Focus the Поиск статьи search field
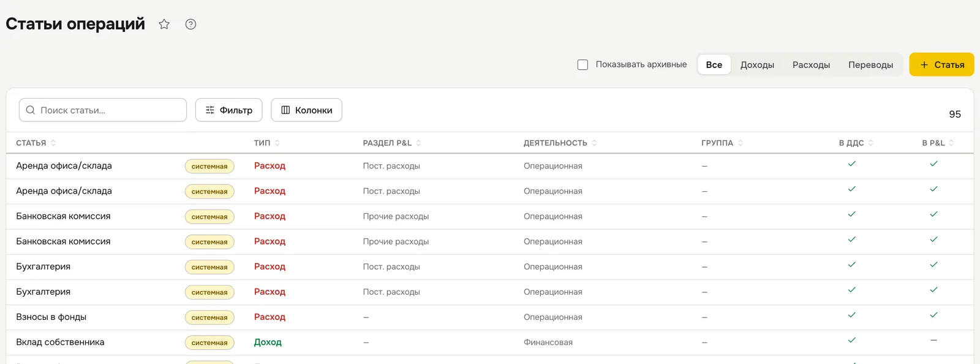980x364 pixels. tap(103, 110)
